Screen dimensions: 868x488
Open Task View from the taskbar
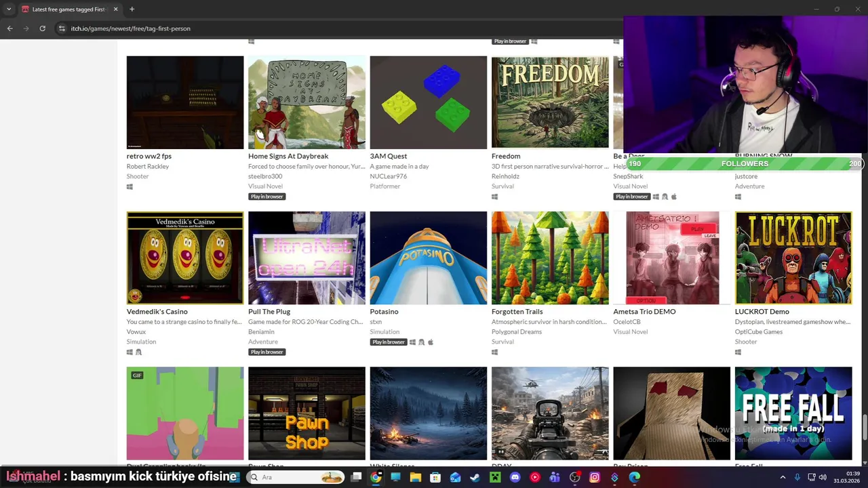tap(356, 477)
